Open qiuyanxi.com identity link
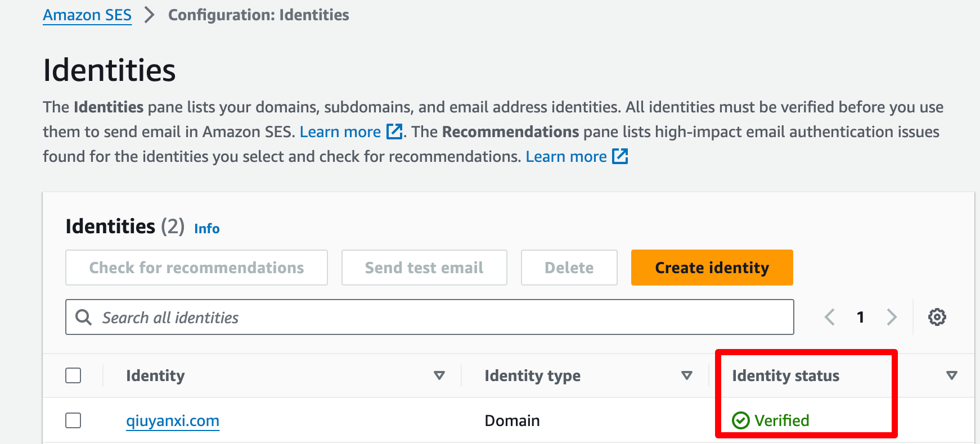The height and width of the screenshot is (444, 980). pyautogui.click(x=173, y=420)
